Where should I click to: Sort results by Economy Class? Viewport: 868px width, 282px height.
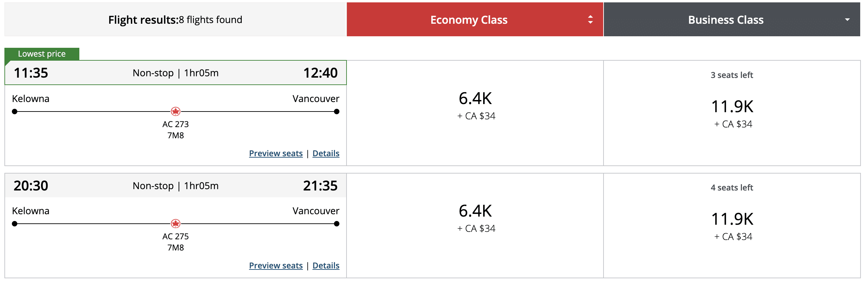coord(469,20)
